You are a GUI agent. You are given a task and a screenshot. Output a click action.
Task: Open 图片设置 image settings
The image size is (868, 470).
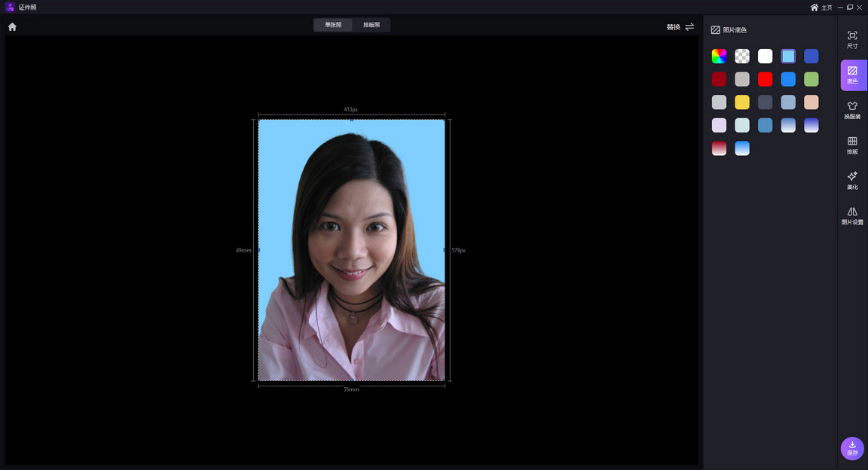tap(852, 216)
